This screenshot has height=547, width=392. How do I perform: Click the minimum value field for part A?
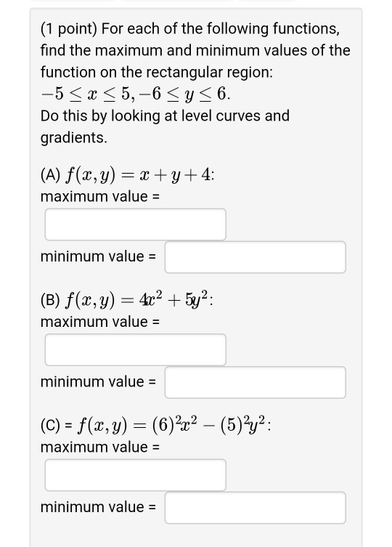tap(256, 257)
